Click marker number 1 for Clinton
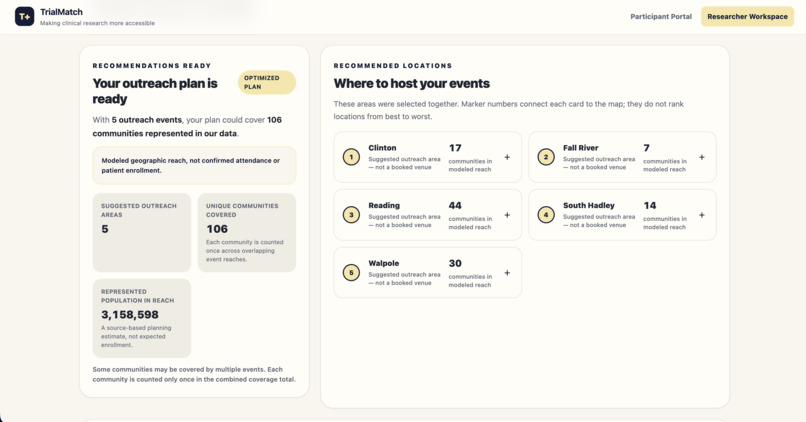The height and width of the screenshot is (422, 806). click(351, 157)
